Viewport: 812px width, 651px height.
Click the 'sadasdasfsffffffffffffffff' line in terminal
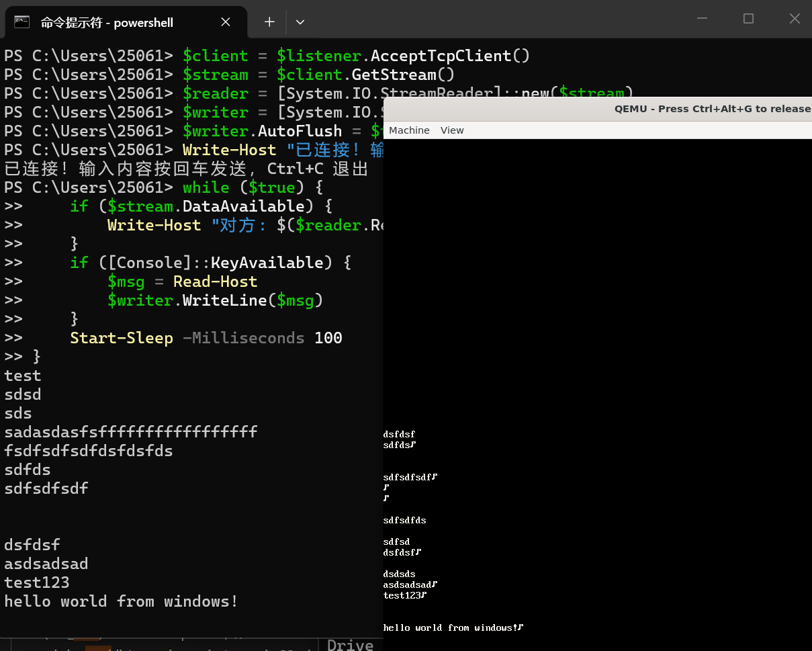click(x=131, y=432)
